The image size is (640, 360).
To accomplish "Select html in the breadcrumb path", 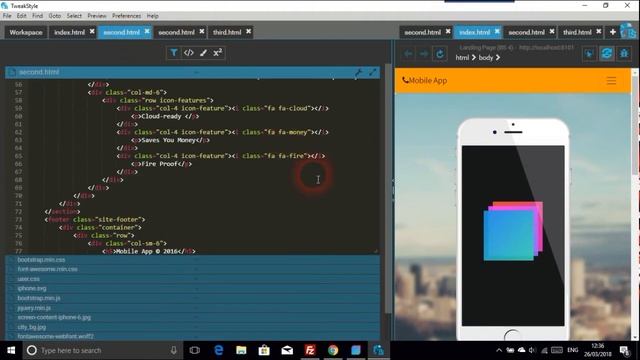I will pyautogui.click(x=462, y=58).
